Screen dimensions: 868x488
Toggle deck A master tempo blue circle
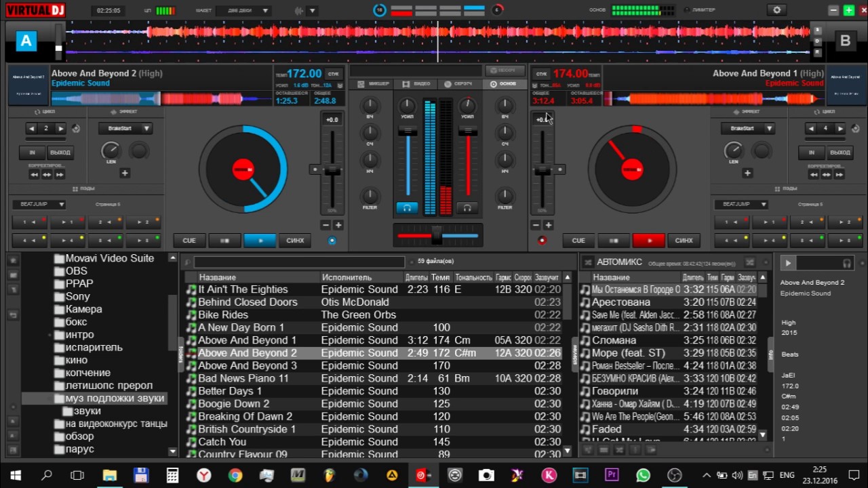point(332,241)
